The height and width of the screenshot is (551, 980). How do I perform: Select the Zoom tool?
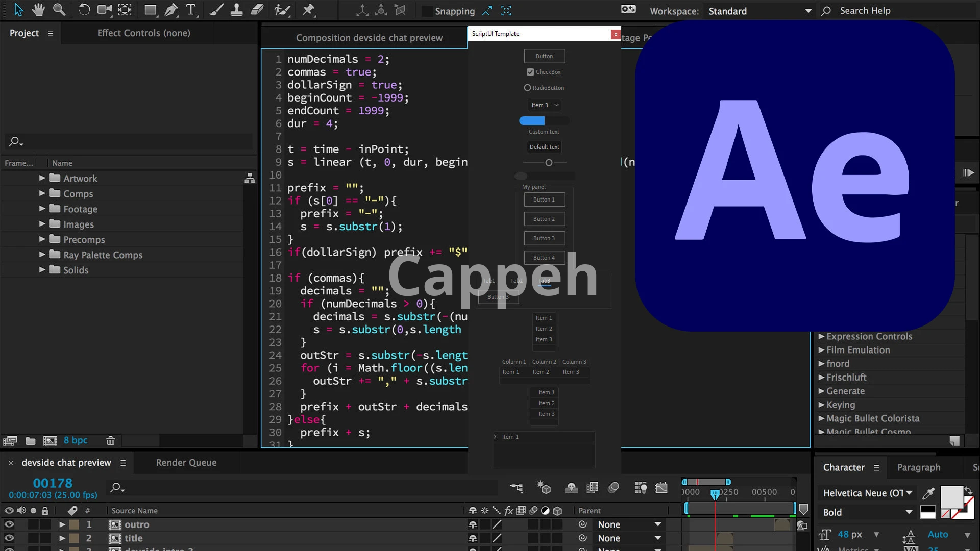pyautogui.click(x=59, y=10)
